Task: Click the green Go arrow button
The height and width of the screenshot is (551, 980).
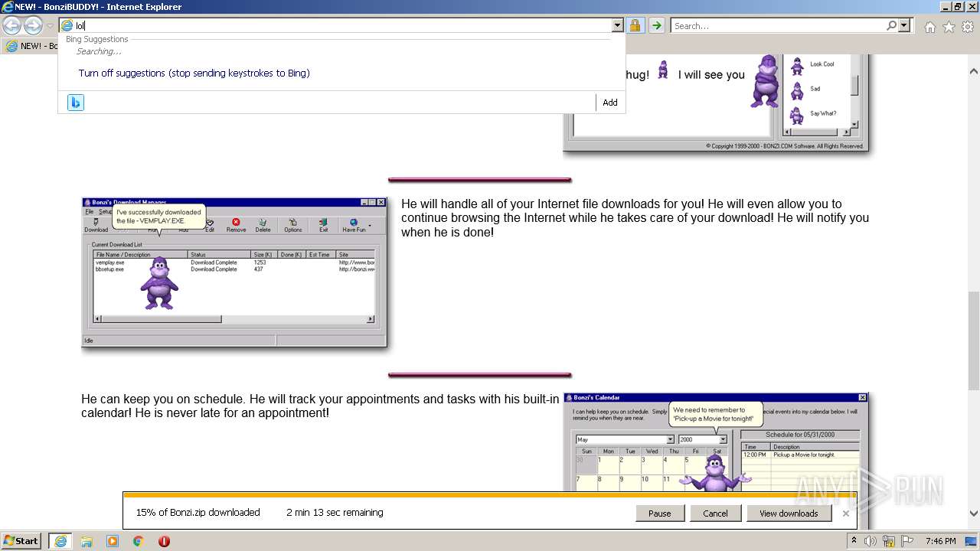Action: click(x=657, y=25)
